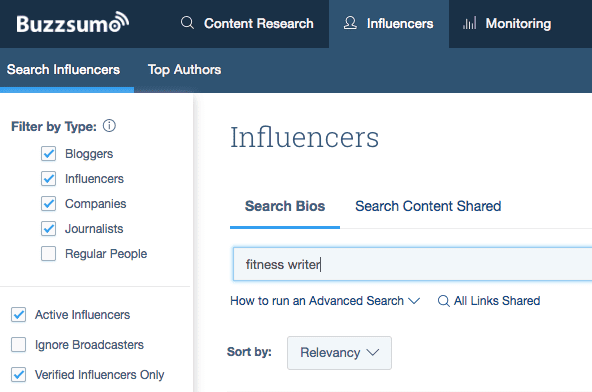Click the Relevancy dropdown chevron arrow
Image resolution: width=592 pixels, height=392 pixels.
(x=373, y=352)
